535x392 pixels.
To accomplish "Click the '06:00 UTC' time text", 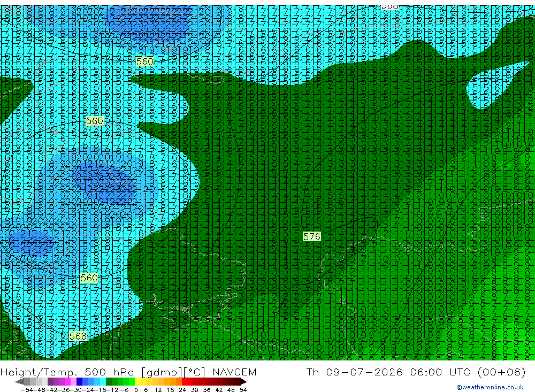I will [x=440, y=372].
